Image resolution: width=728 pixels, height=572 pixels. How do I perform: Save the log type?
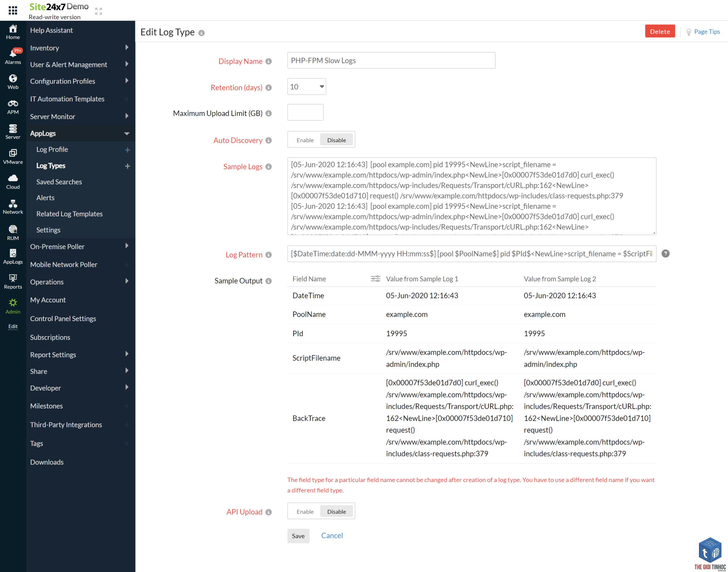298,536
